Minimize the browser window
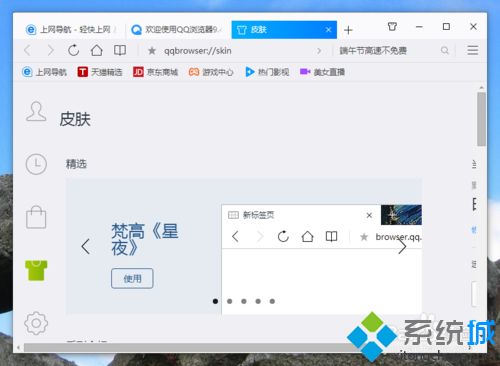 419,26
